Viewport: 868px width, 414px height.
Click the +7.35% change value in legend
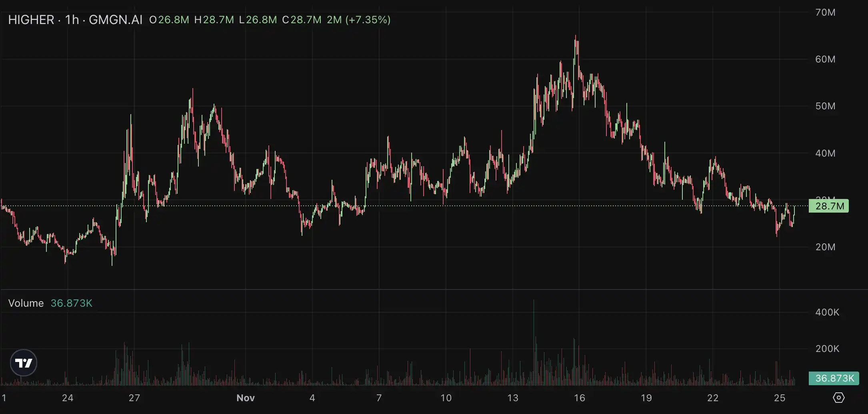368,20
